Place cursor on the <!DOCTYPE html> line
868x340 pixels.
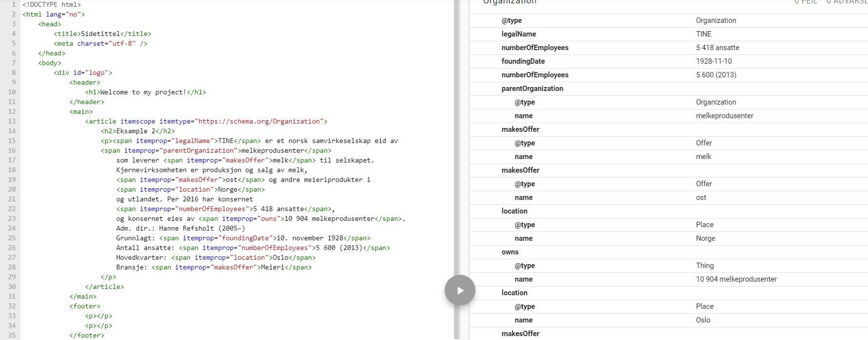52,4
